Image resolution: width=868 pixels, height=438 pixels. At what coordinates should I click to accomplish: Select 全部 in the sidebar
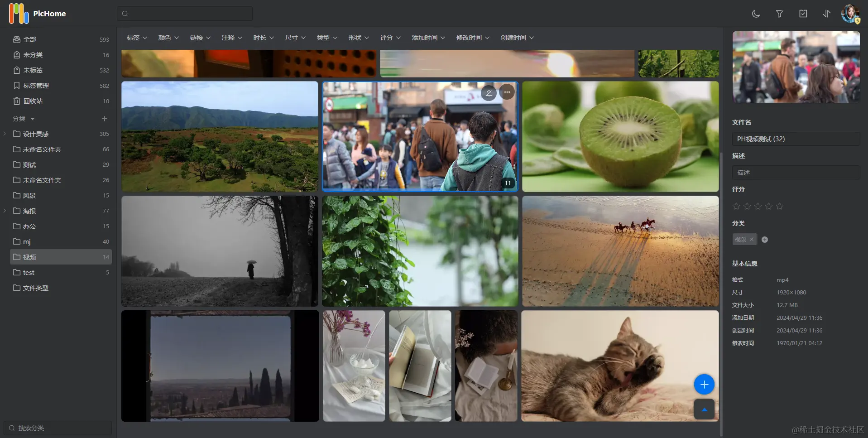click(x=61, y=39)
